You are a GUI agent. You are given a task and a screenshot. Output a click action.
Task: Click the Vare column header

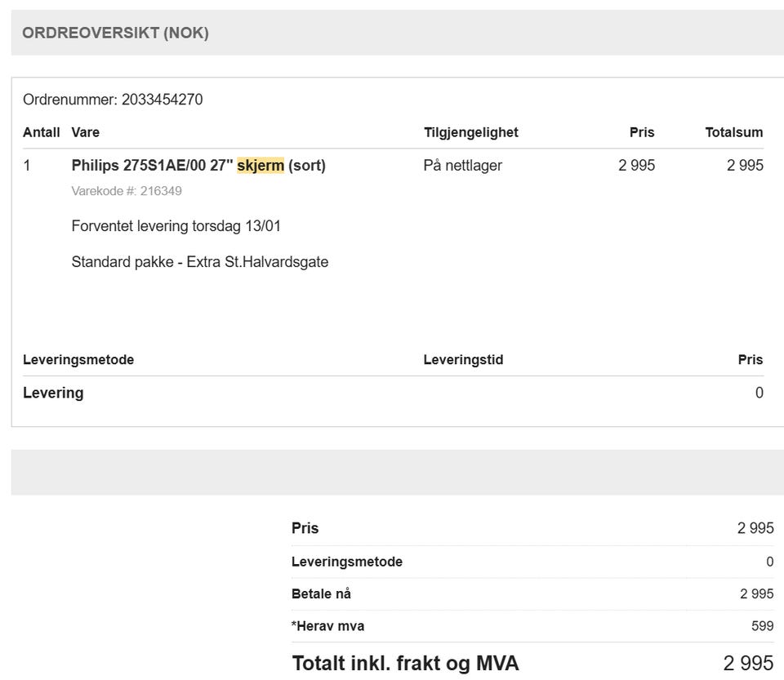86,132
